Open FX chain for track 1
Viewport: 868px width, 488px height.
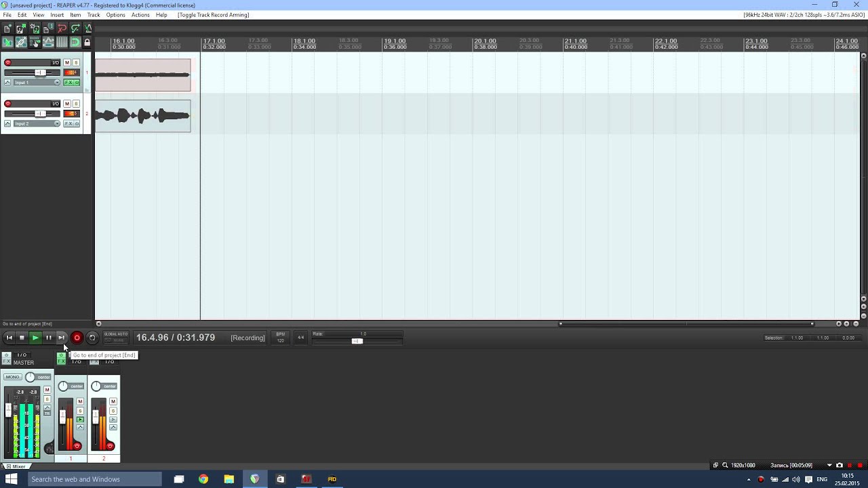(68, 83)
